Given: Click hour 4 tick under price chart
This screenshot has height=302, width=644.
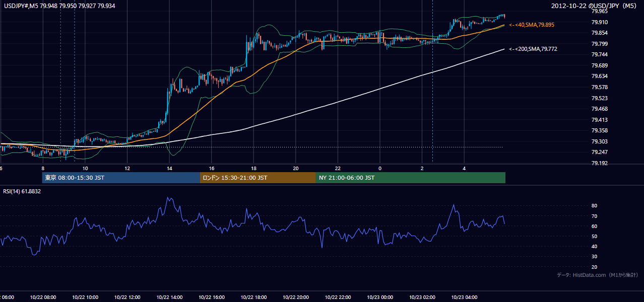Looking at the screenshot, I should (x=464, y=169).
